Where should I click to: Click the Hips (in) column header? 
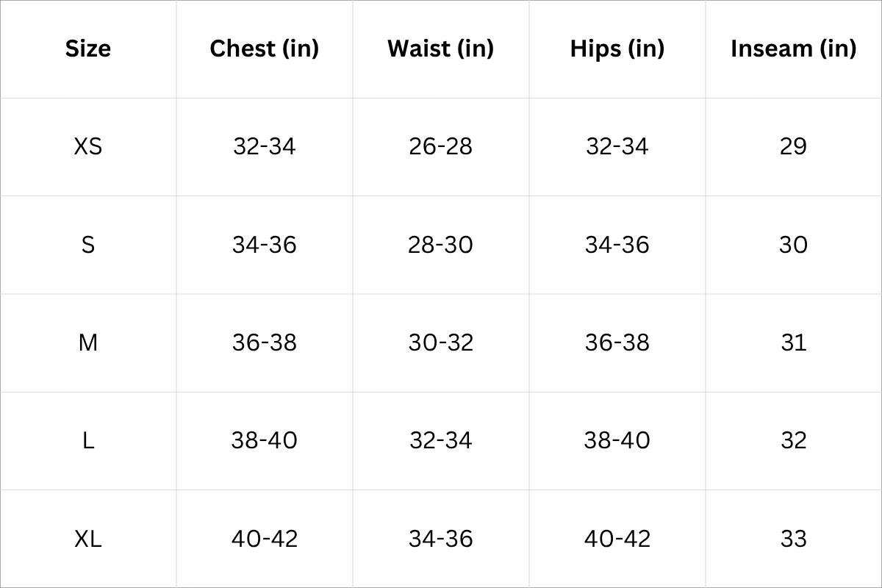pyautogui.click(x=617, y=49)
